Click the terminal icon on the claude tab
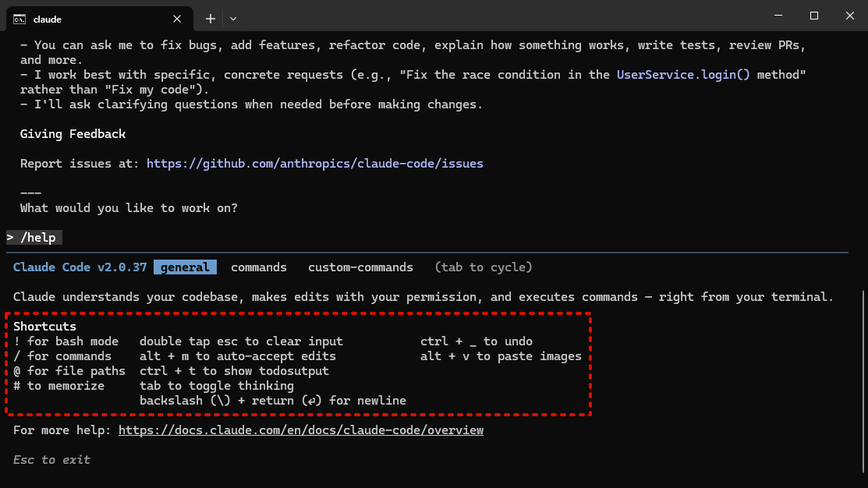 point(19,19)
